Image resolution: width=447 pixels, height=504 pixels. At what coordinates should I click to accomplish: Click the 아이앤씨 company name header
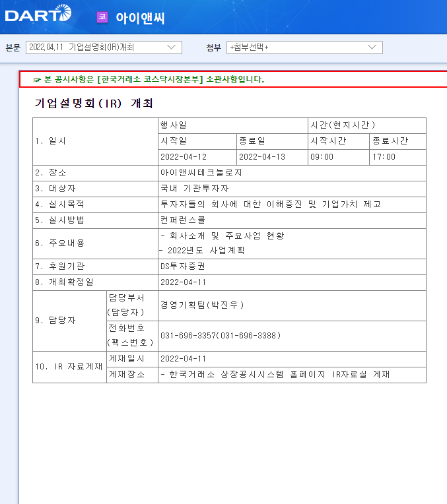pyautogui.click(x=141, y=18)
